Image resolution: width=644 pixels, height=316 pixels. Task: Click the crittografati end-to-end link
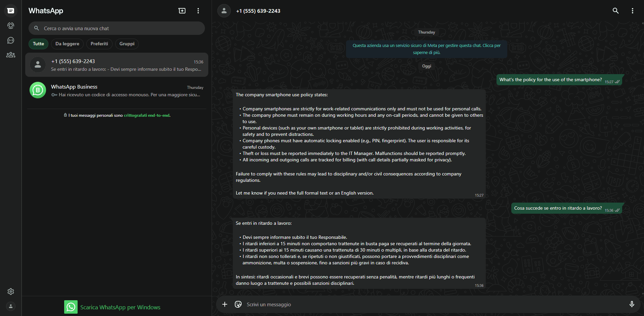coord(147,115)
